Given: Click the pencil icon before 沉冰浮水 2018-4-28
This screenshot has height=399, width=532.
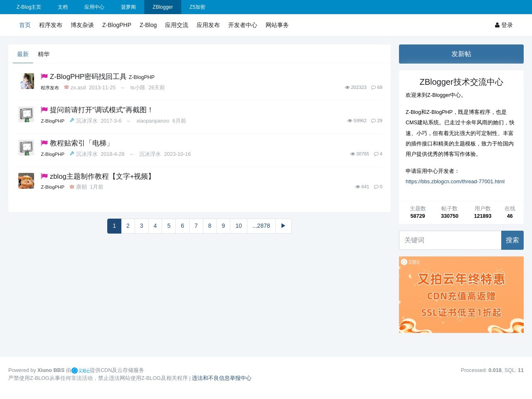Looking at the screenshot, I should point(71,153).
